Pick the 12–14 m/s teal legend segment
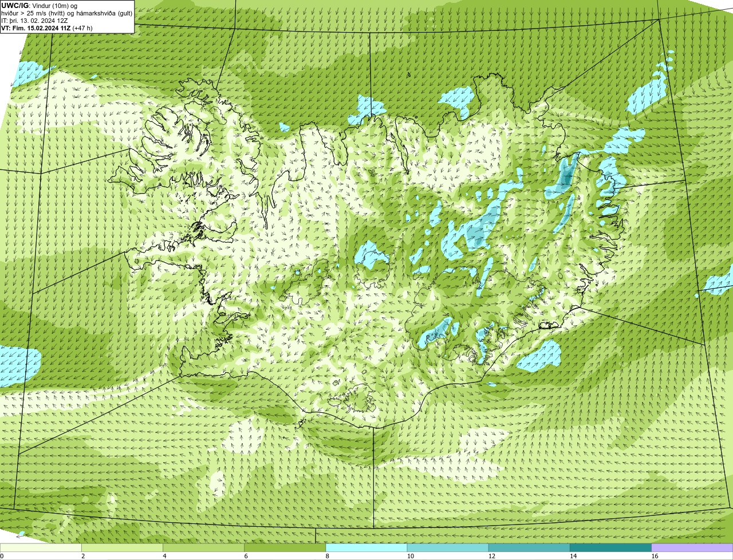733x560 pixels. [529, 548]
